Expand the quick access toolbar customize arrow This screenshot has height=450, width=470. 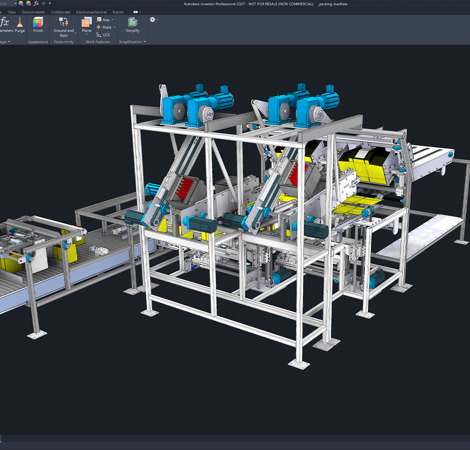pyautogui.click(x=50, y=4)
